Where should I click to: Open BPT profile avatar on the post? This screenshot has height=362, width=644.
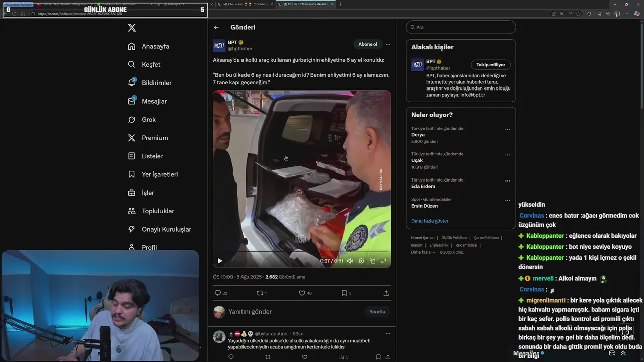(x=219, y=46)
